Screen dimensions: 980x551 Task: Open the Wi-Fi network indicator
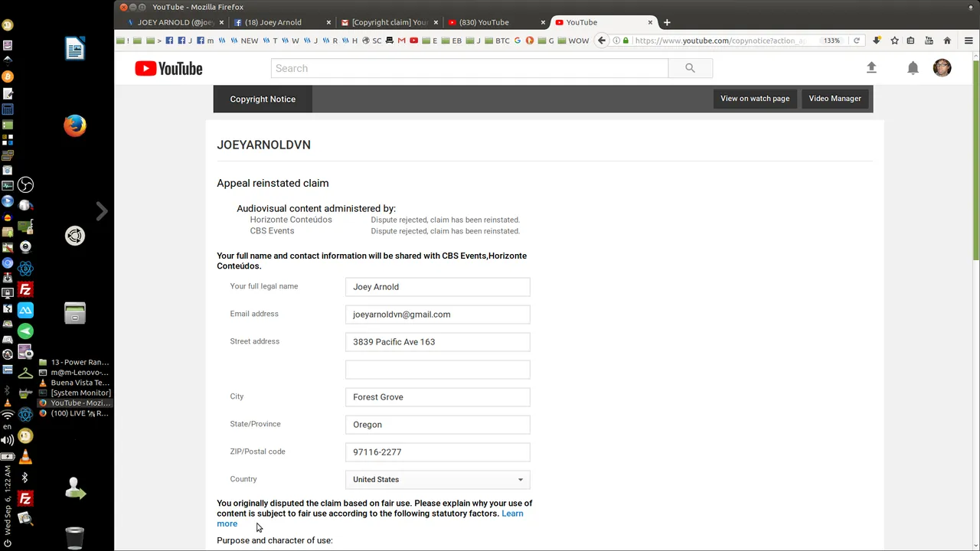[8, 415]
